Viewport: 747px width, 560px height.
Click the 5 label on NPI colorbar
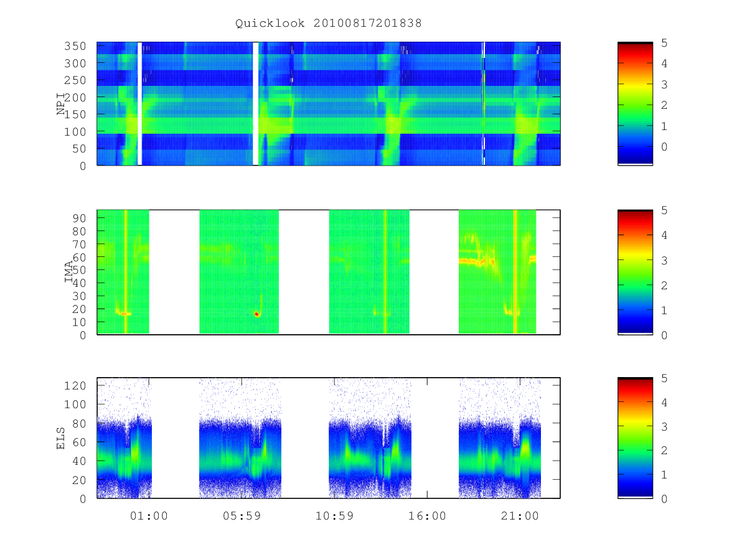tap(664, 43)
